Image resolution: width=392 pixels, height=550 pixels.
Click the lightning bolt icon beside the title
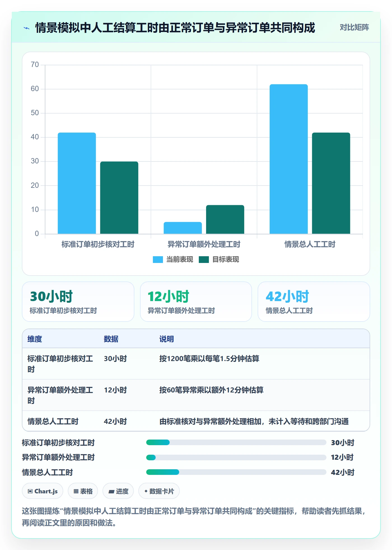pos(27,28)
